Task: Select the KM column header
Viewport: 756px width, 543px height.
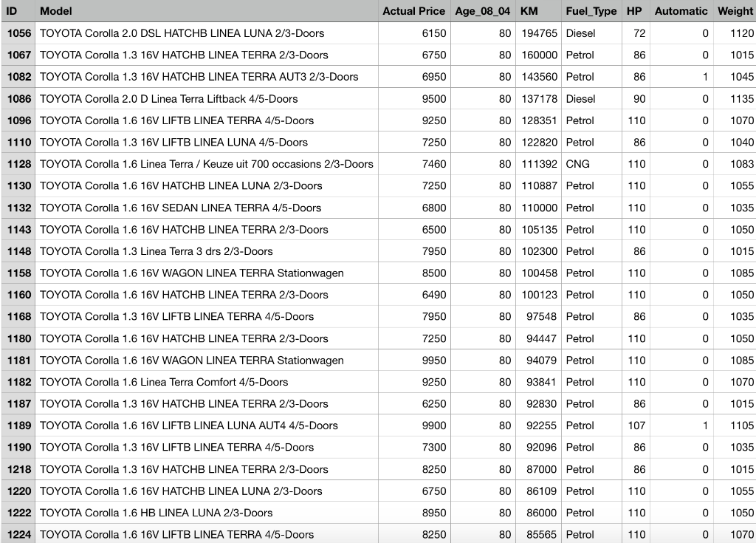Action: click(538, 11)
